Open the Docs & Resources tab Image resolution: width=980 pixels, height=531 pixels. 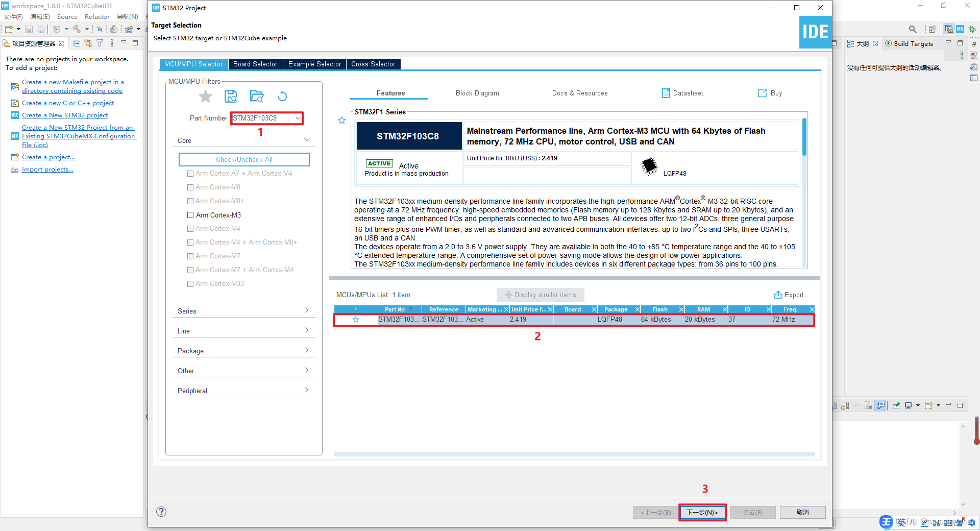(x=580, y=93)
